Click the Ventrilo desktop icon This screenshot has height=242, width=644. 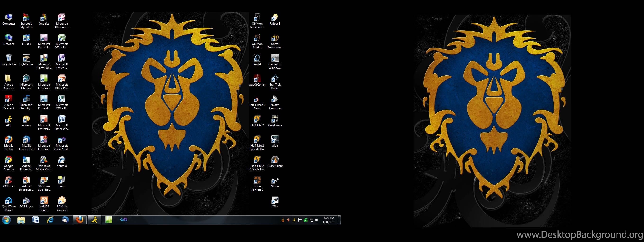coord(62,162)
